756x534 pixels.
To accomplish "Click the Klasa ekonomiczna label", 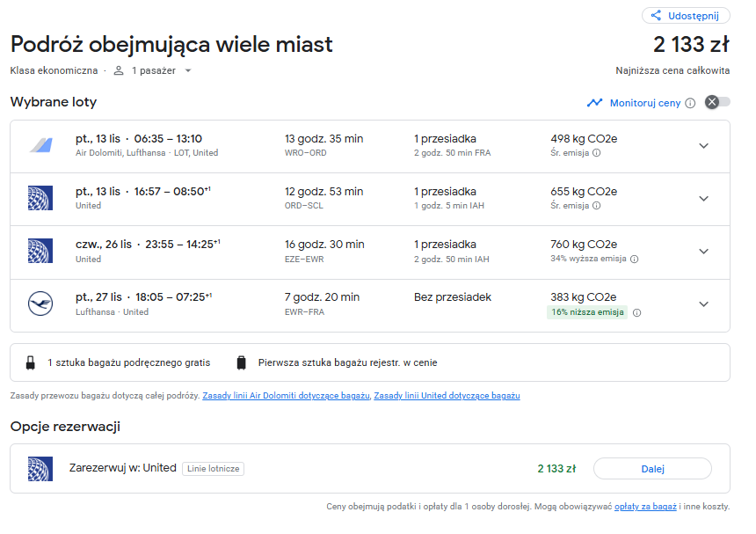I will click(x=54, y=70).
